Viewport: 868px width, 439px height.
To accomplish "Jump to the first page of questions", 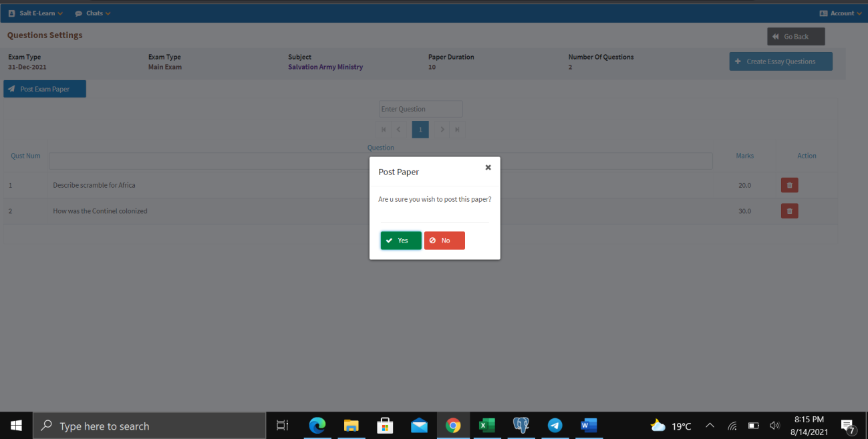I will (384, 129).
